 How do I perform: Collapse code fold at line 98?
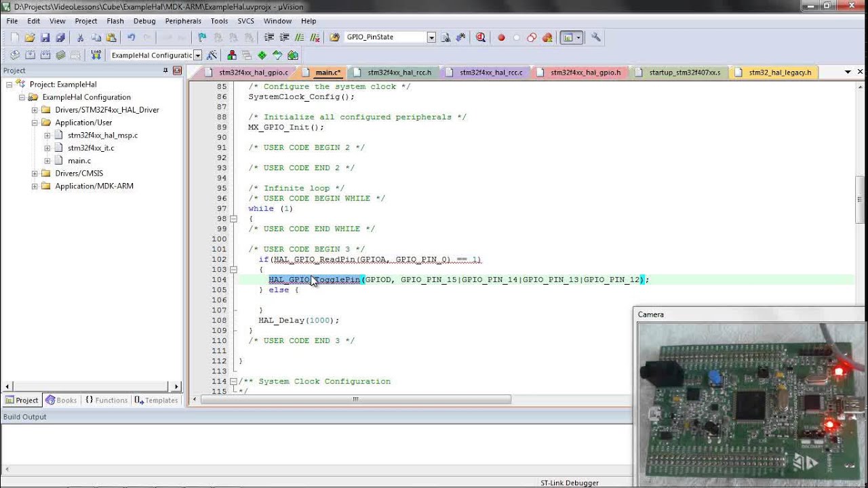click(x=233, y=219)
